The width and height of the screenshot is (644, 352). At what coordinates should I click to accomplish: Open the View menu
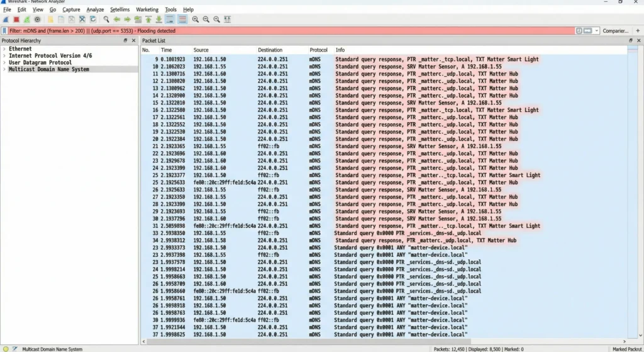click(x=38, y=9)
